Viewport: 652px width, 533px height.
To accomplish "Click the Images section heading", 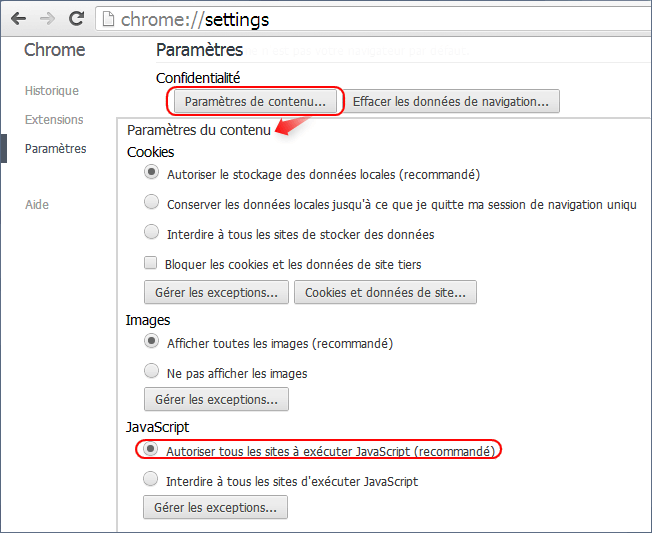I will pyautogui.click(x=148, y=320).
